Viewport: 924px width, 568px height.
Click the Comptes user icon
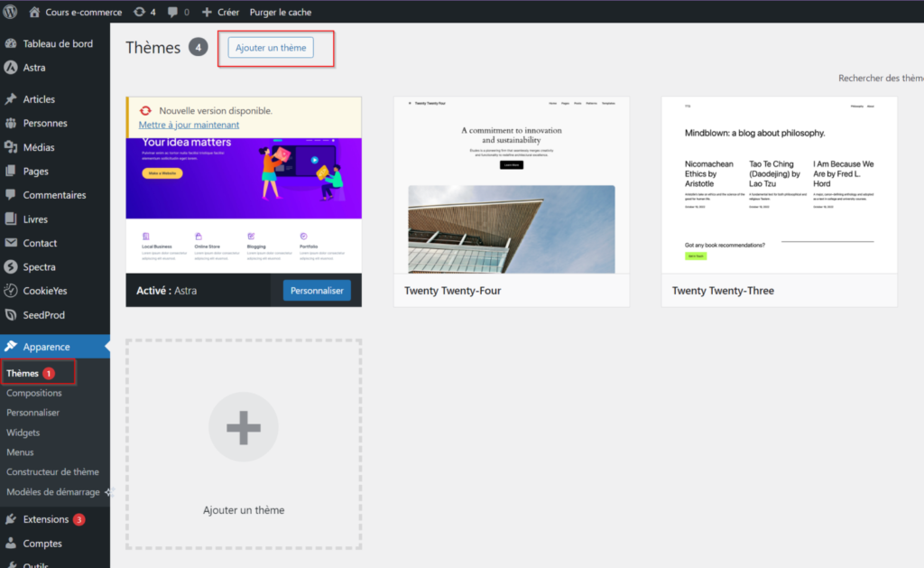(x=11, y=544)
